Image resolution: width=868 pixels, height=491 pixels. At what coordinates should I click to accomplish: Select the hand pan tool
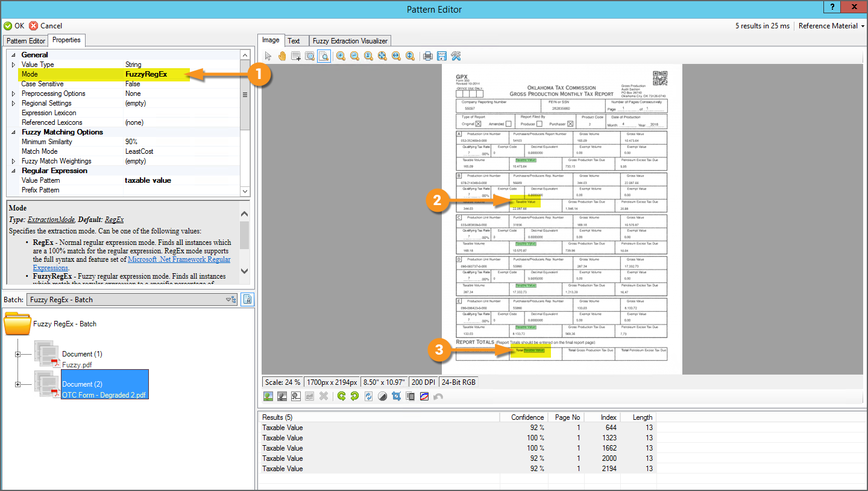(282, 56)
